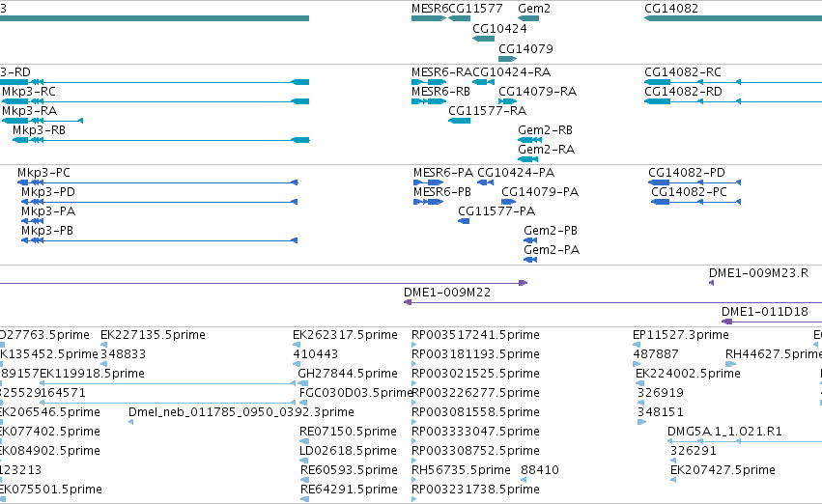Click the Mkp3-RB transcript label
This screenshot has height=504, width=822.
tap(40, 130)
